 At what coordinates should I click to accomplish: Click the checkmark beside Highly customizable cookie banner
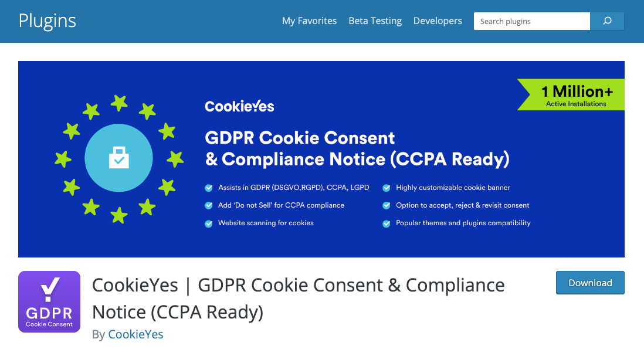387,188
